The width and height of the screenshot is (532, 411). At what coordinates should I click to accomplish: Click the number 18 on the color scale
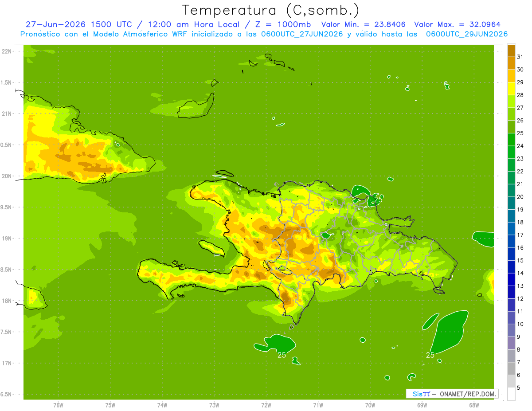point(520,222)
